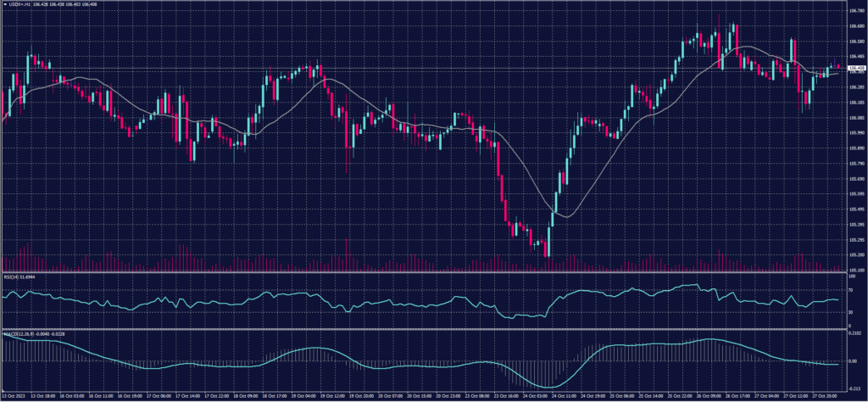Click the divider between RSI and MACD panes
868x402 pixels.
click(x=424, y=329)
